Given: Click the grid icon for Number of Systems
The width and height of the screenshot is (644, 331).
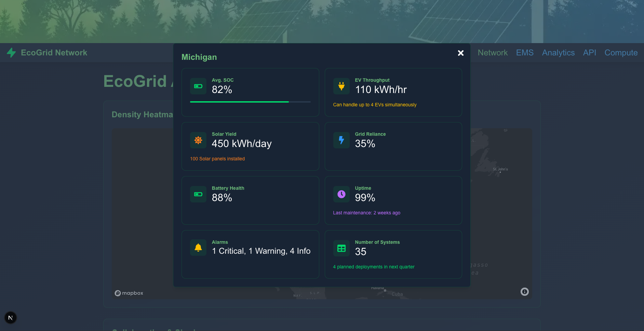Looking at the screenshot, I should [x=341, y=248].
